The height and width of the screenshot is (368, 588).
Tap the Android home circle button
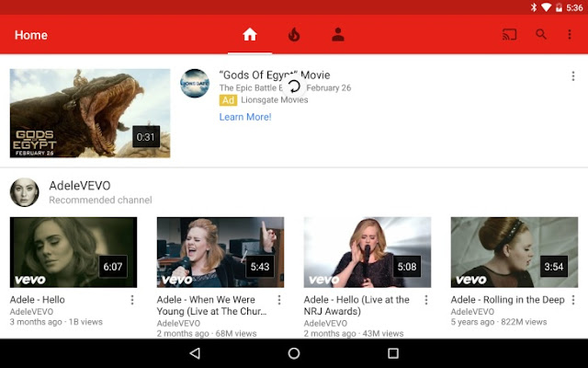[x=294, y=353]
